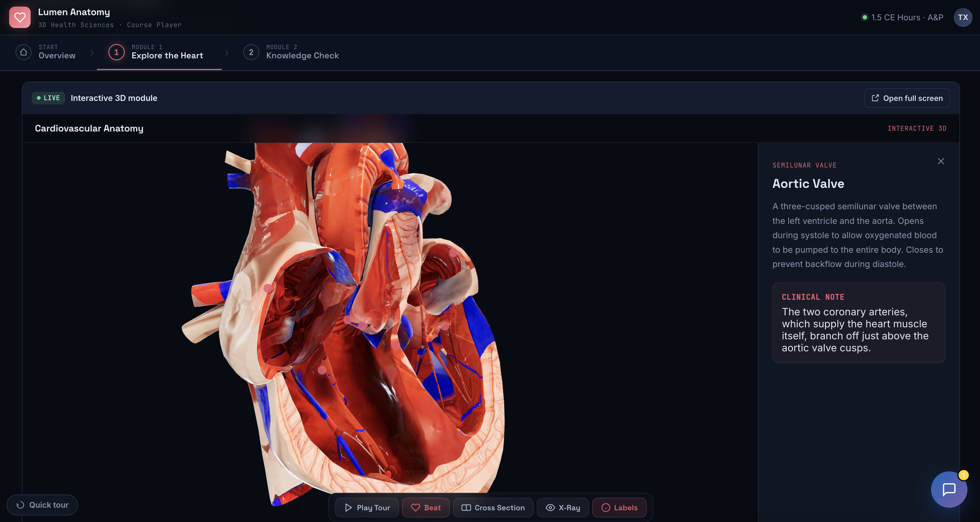Click the chevron between Module 1 and Module 2
Viewport: 980px width, 522px height.
227,53
